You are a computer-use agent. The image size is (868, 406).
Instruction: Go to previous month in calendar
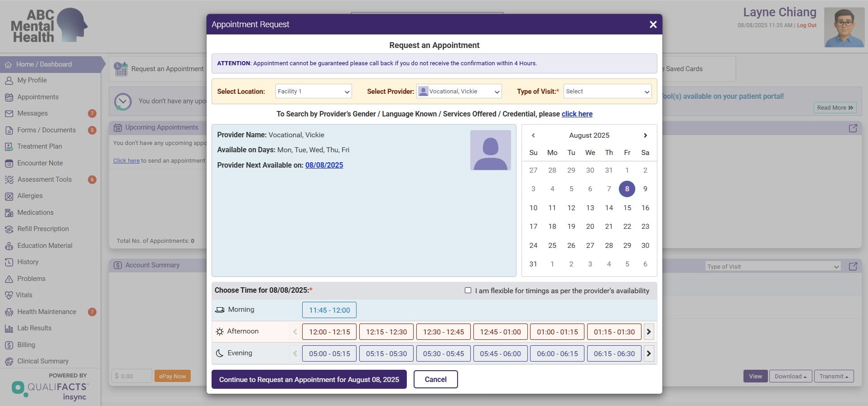pyautogui.click(x=533, y=135)
